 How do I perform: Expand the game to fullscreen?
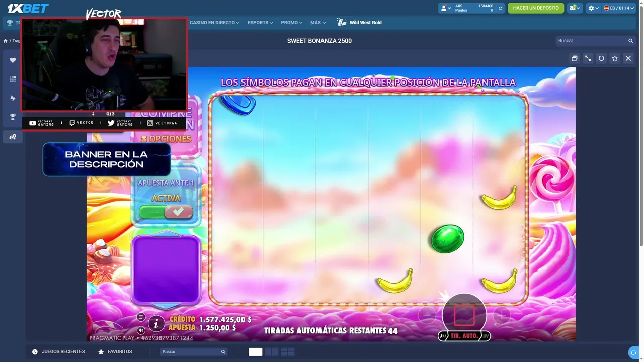coord(588,58)
